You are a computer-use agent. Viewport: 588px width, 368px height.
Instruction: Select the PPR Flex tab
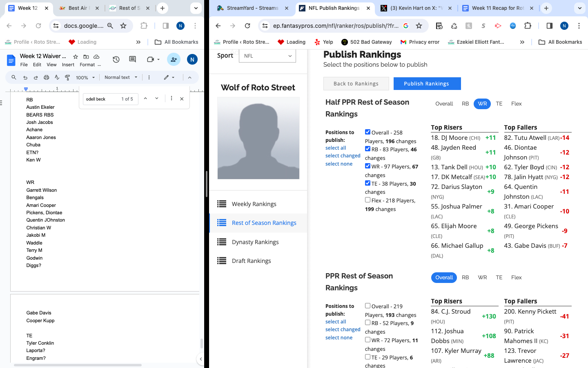516,277
